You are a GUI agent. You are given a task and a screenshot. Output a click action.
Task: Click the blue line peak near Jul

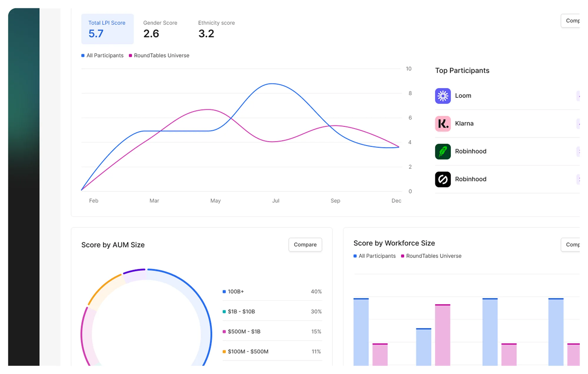(x=272, y=84)
